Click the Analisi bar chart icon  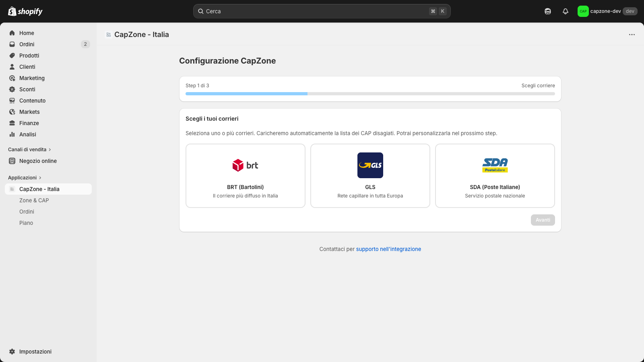[x=12, y=134]
